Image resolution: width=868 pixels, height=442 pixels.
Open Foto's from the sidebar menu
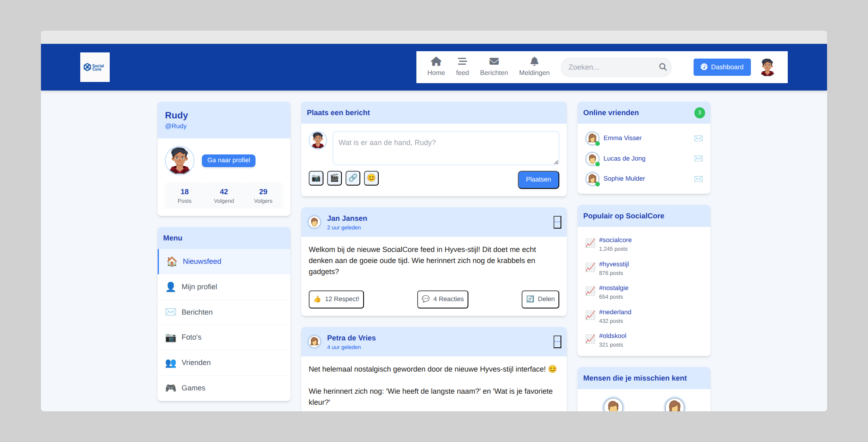(191, 337)
